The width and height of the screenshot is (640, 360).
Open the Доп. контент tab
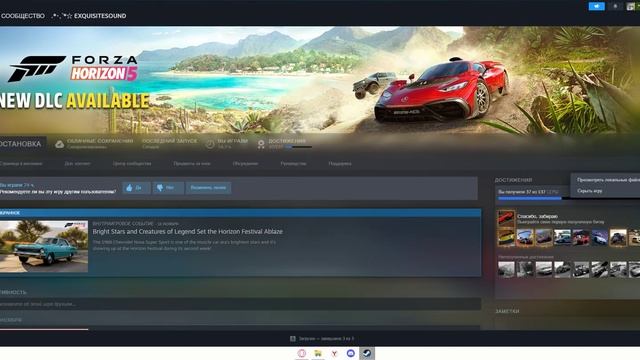click(78, 164)
